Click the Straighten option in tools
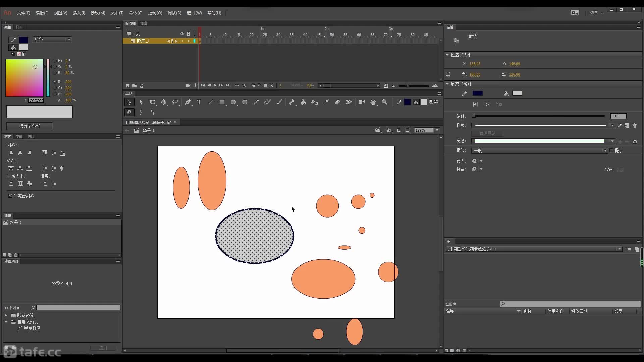Screen dimensions: 644x362 (152, 112)
